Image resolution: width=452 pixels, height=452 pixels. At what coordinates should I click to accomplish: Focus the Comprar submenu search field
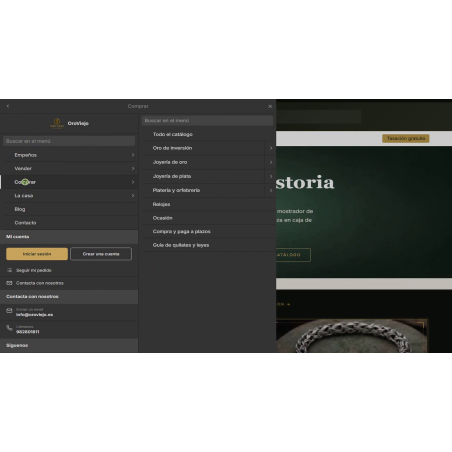click(207, 120)
